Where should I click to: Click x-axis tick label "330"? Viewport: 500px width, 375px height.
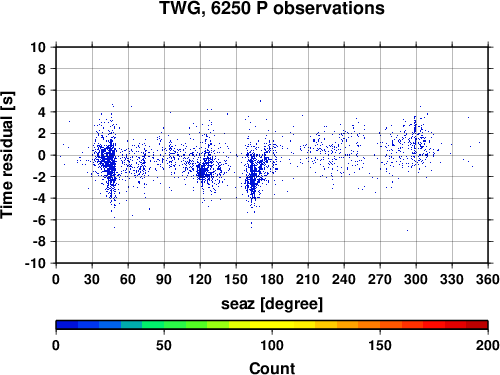coord(452,279)
